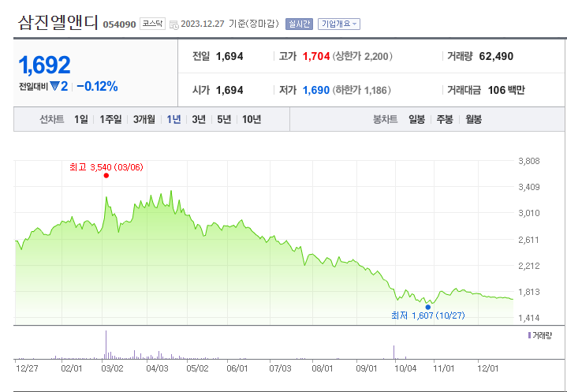The width and height of the screenshot is (567, 392).
Task: Click the 전일 value 1,694
Action: coord(229,57)
